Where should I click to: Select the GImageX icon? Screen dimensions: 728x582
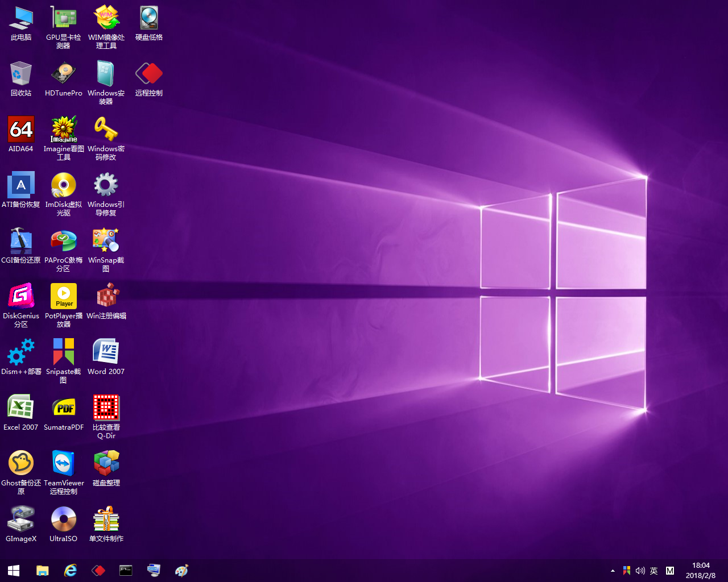click(x=21, y=525)
